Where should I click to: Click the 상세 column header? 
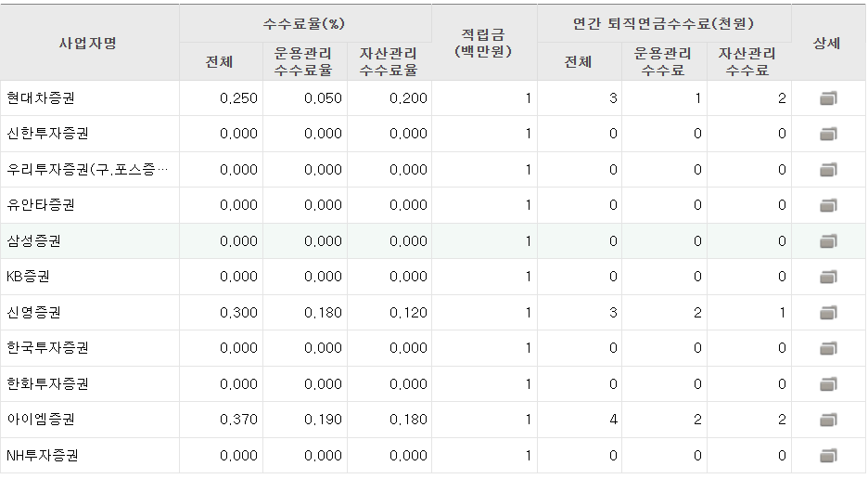coord(827,44)
